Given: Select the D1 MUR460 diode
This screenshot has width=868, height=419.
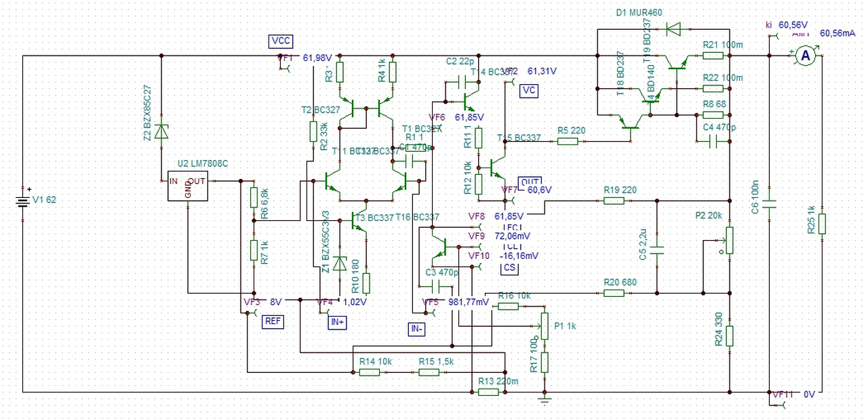Looking at the screenshot, I should pos(673,29).
